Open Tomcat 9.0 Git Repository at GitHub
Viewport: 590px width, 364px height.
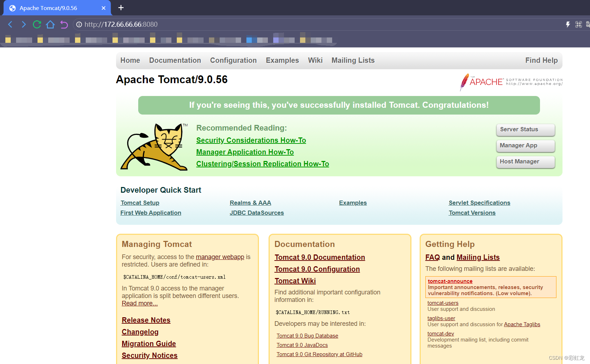(319, 354)
